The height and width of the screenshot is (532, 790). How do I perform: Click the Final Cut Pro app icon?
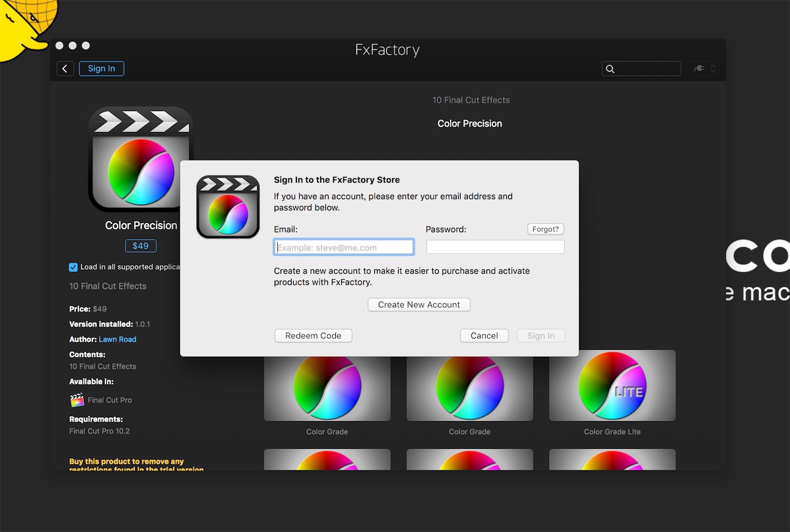click(77, 400)
